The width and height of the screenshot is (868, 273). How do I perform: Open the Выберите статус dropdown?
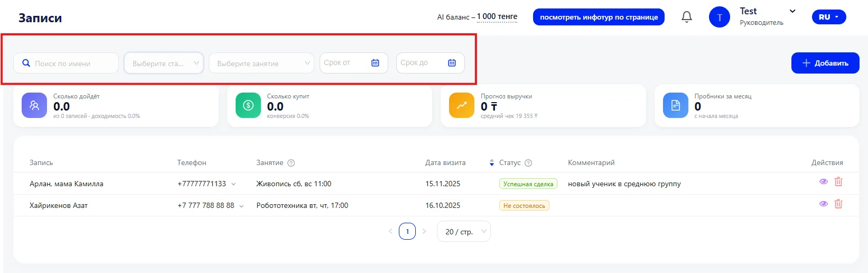click(164, 63)
